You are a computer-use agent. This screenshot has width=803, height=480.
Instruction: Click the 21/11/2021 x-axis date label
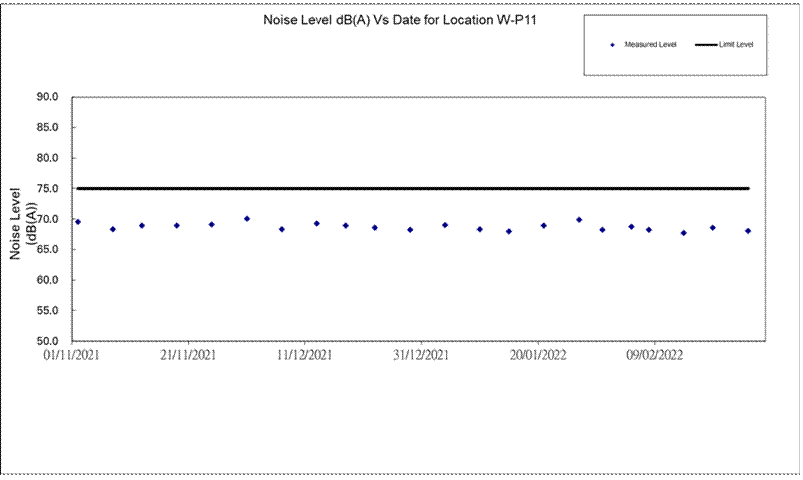pyautogui.click(x=188, y=355)
